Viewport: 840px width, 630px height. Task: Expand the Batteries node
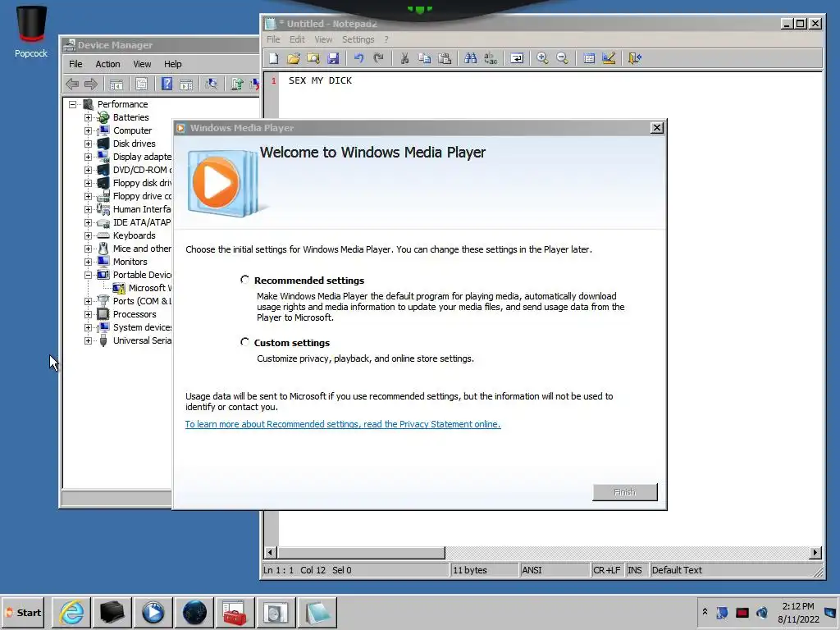tap(88, 117)
